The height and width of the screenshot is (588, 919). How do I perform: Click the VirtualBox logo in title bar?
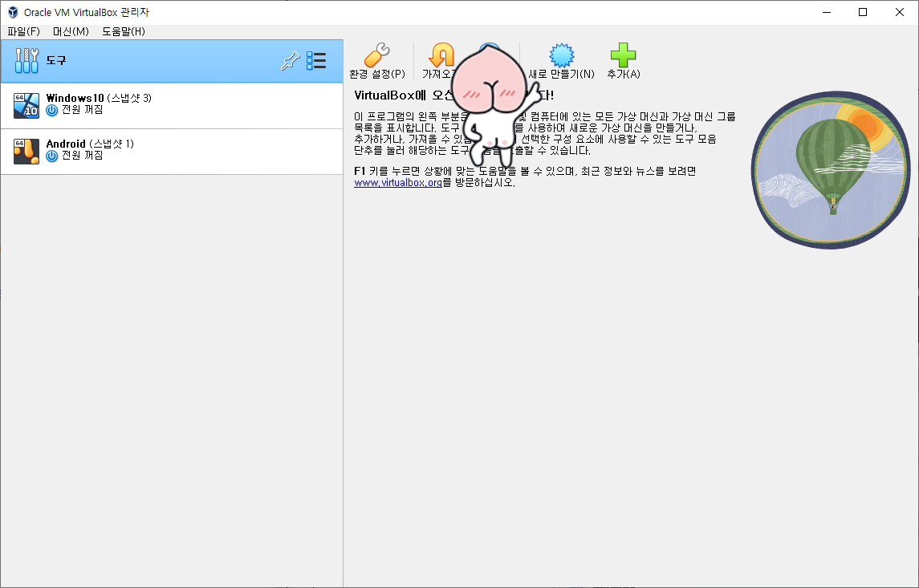point(13,12)
